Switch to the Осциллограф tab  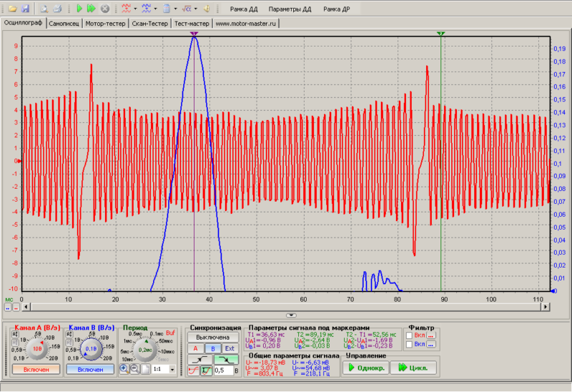pos(24,23)
